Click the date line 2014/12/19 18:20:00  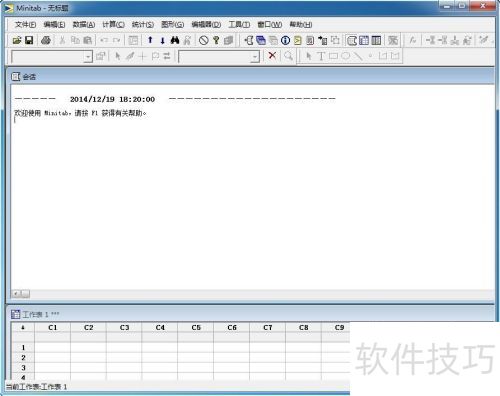(112, 99)
